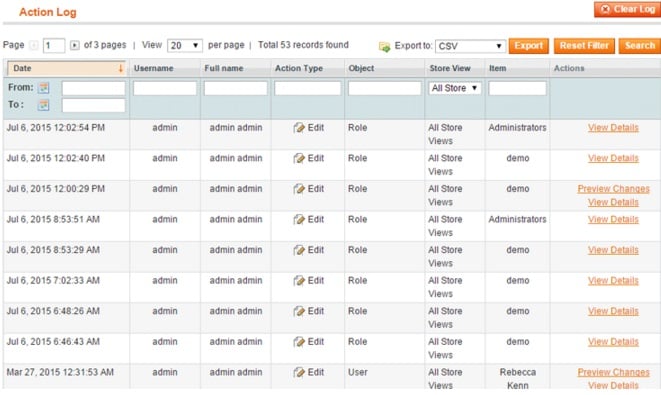Click the Export button
Image resolution: width=661 pixels, height=395 pixels.
pyautogui.click(x=529, y=46)
